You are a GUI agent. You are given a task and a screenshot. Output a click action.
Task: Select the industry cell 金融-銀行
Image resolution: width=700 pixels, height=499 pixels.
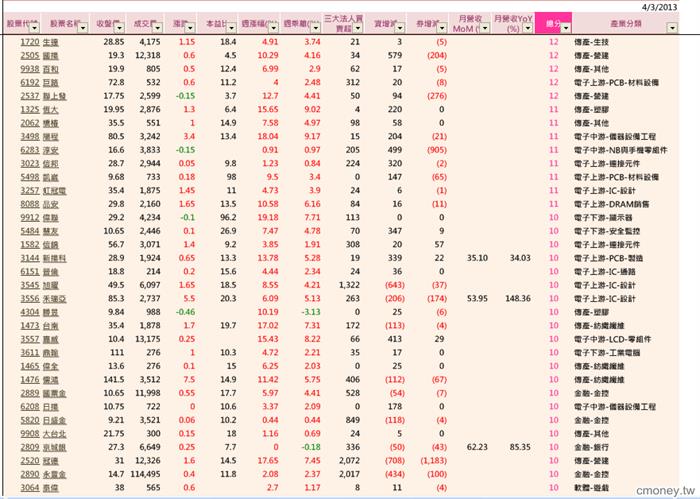pos(591,447)
